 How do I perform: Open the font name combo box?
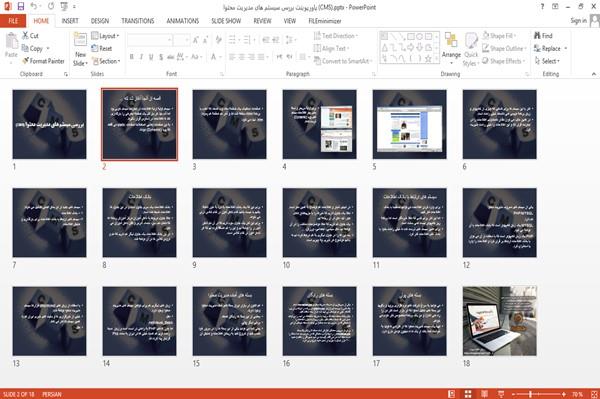(150, 40)
